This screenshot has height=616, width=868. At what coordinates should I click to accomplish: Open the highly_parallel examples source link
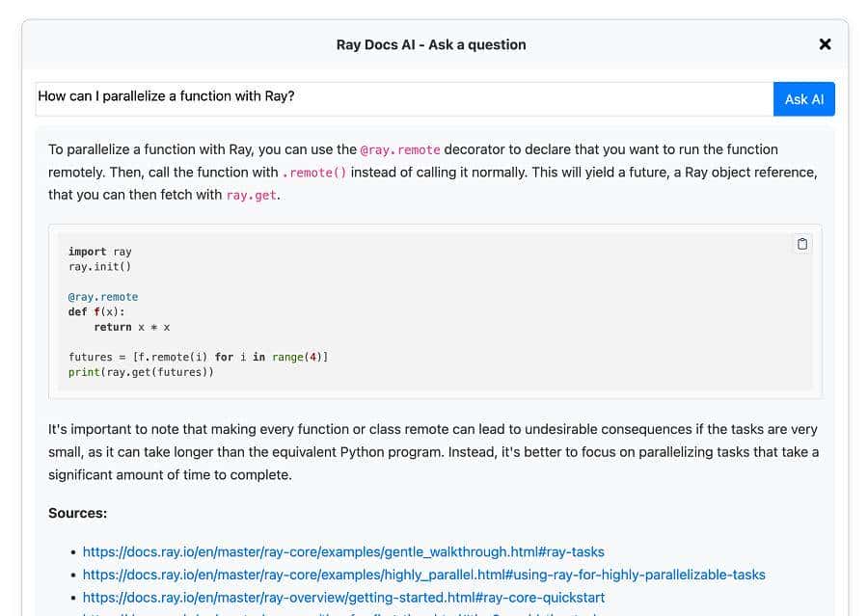[x=423, y=575]
